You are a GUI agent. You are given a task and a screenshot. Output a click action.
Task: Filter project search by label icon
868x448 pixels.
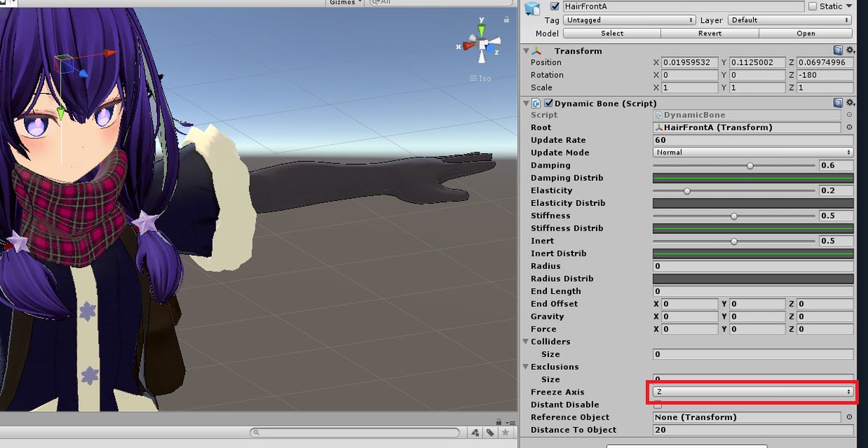(x=490, y=433)
